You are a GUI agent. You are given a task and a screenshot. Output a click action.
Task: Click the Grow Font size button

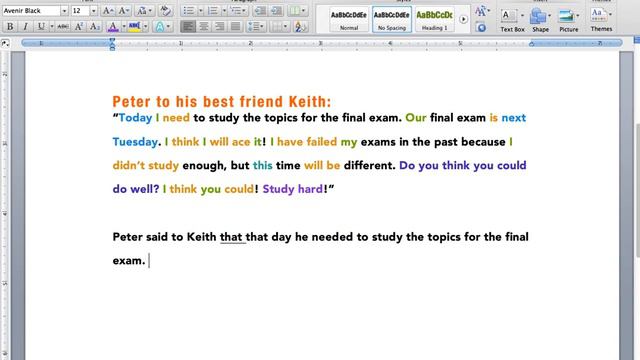click(108, 11)
